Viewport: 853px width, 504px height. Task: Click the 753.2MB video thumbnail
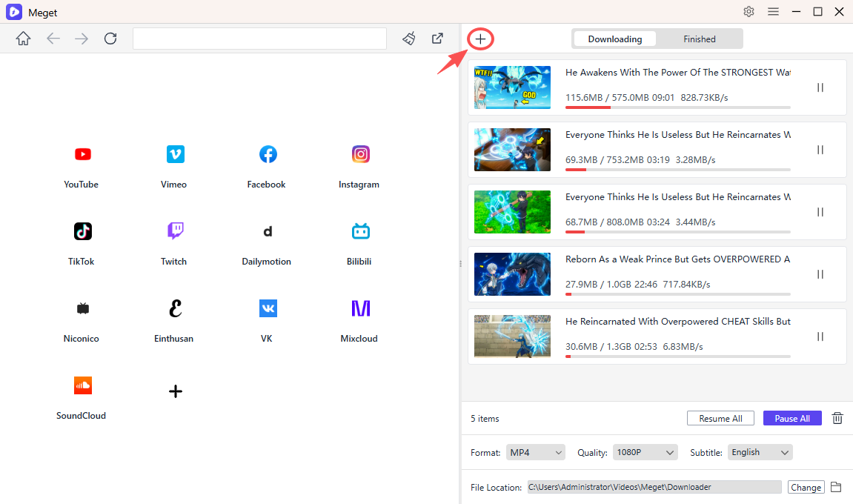coord(512,150)
